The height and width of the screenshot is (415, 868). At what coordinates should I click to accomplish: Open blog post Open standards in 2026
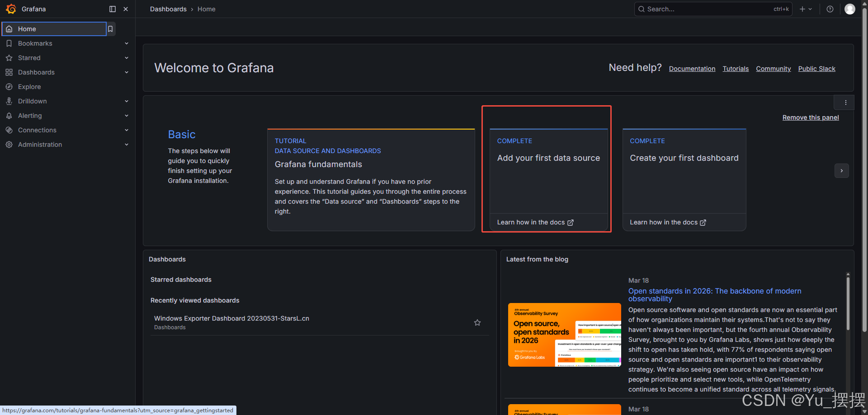715,295
